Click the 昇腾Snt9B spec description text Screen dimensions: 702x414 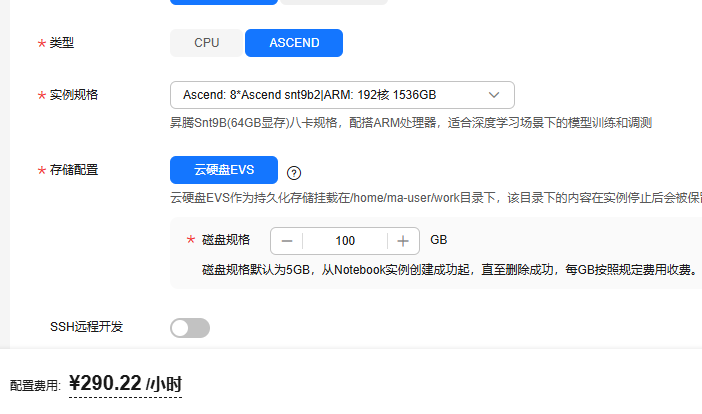410,123
